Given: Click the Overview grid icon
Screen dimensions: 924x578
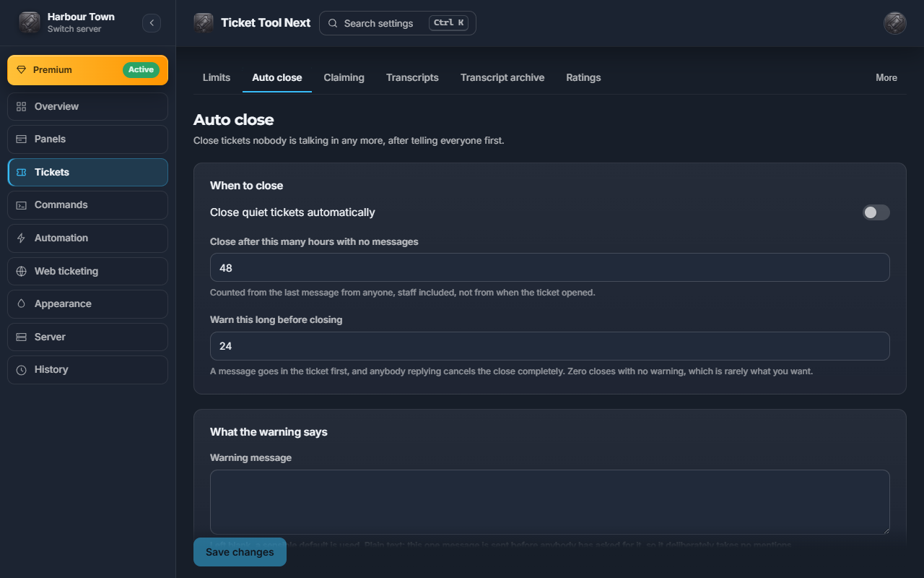Looking at the screenshot, I should (x=21, y=106).
